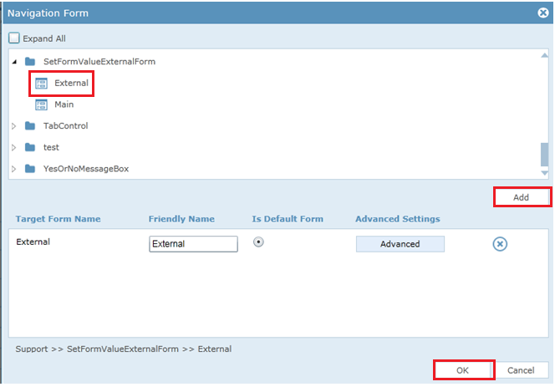Screen dimensions: 555x392
Task: Expand the TabControl tree node
Action: coord(14,126)
